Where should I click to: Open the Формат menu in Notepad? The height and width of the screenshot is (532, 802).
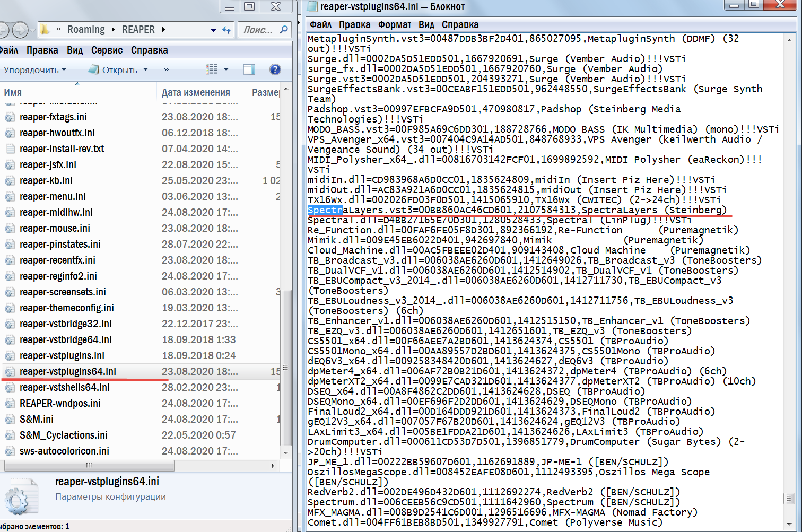(x=395, y=25)
